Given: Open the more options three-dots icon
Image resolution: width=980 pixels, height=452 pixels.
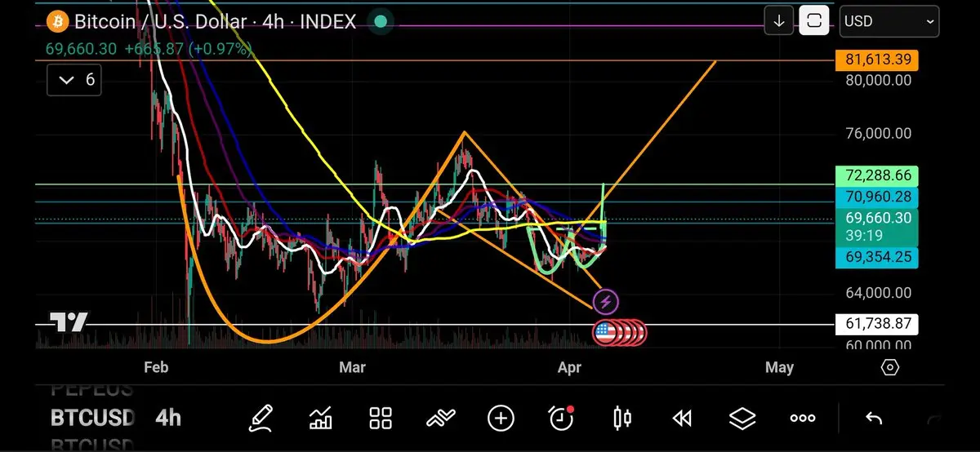Looking at the screenshot, I should coord(803,419).
